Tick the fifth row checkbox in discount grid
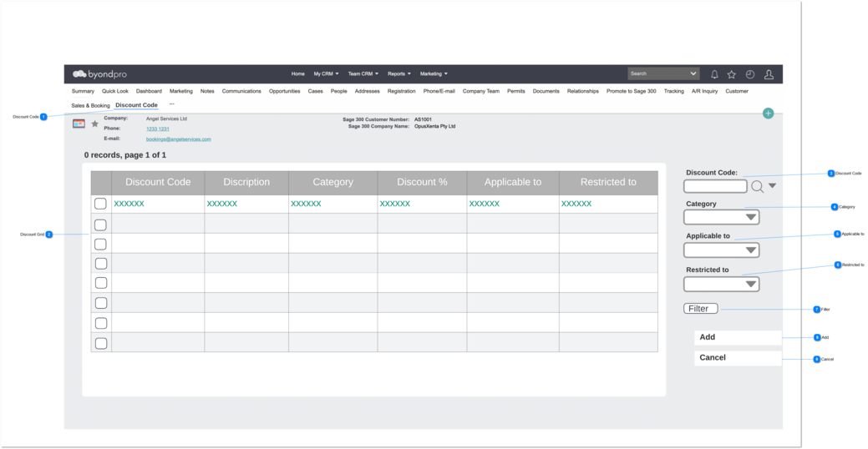Viewport: 868px width, 449px height. click(101, 283)
